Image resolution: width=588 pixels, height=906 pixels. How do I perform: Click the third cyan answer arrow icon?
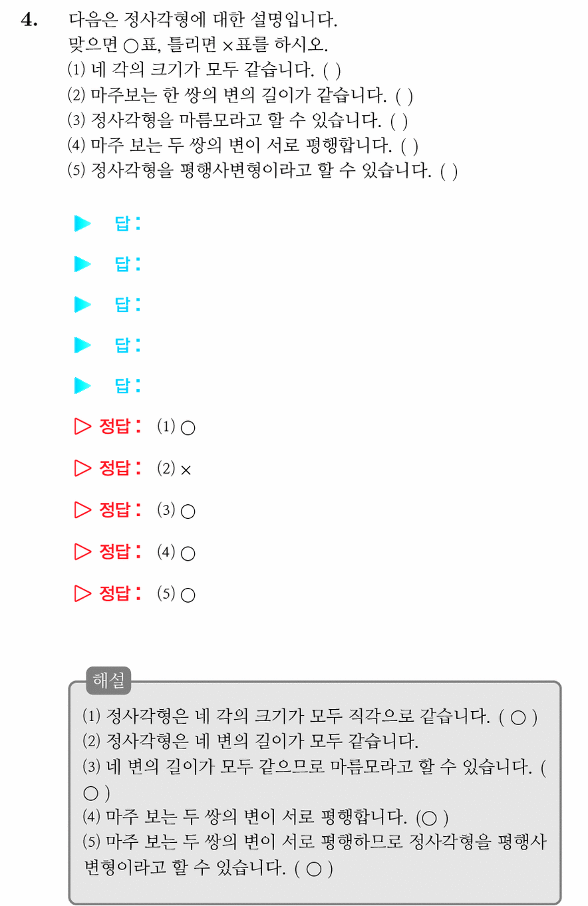pos(82,305)
